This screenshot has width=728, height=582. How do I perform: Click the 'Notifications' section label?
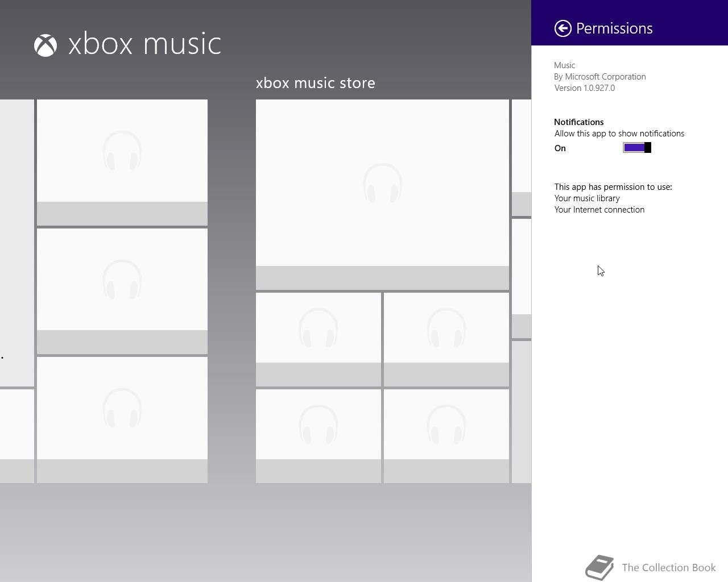579,122
